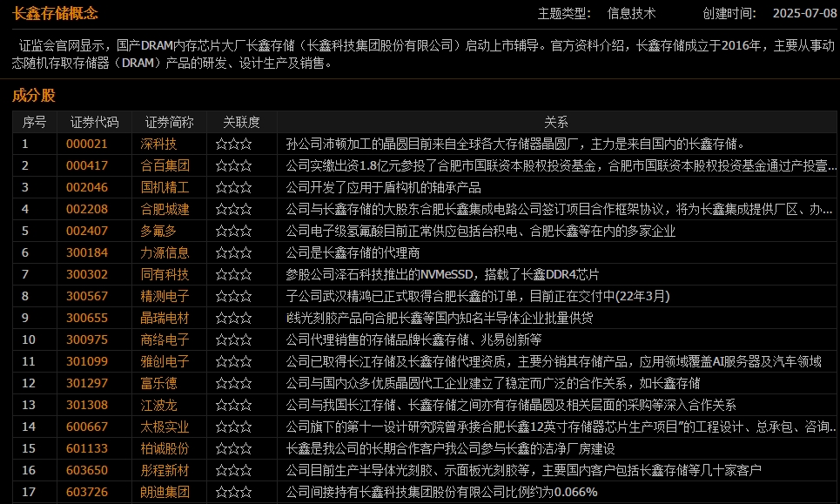Open stock code 300655

[x=87, y=318]
